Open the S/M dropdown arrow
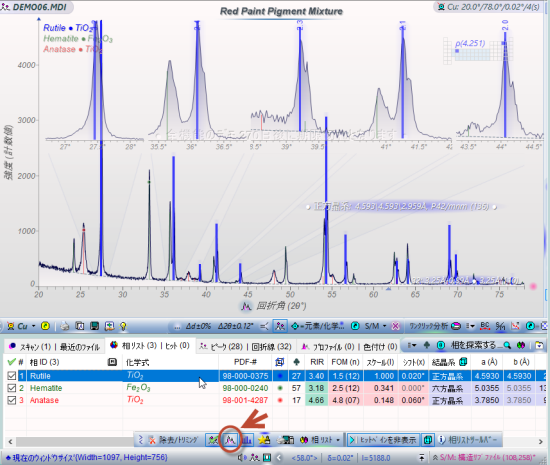 click(x=384, y=326)
